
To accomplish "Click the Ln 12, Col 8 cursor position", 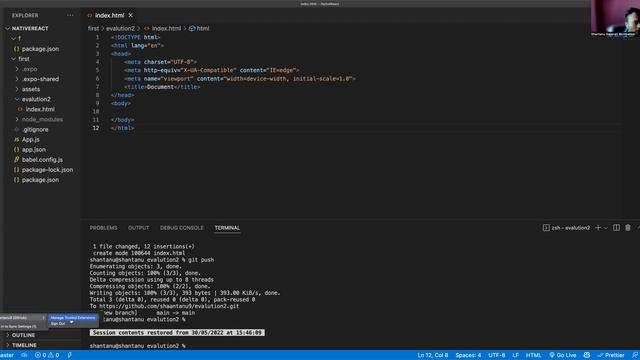I will point(433,355).
